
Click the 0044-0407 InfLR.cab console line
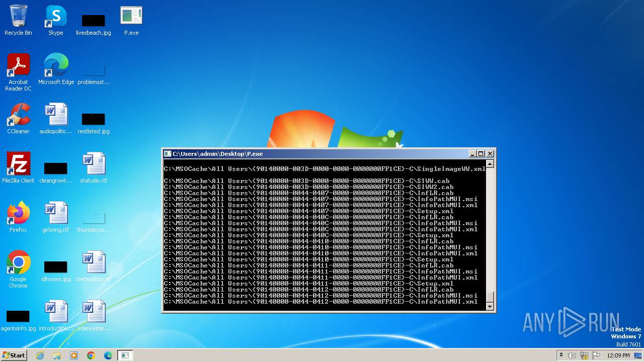(x=308, y=193)
